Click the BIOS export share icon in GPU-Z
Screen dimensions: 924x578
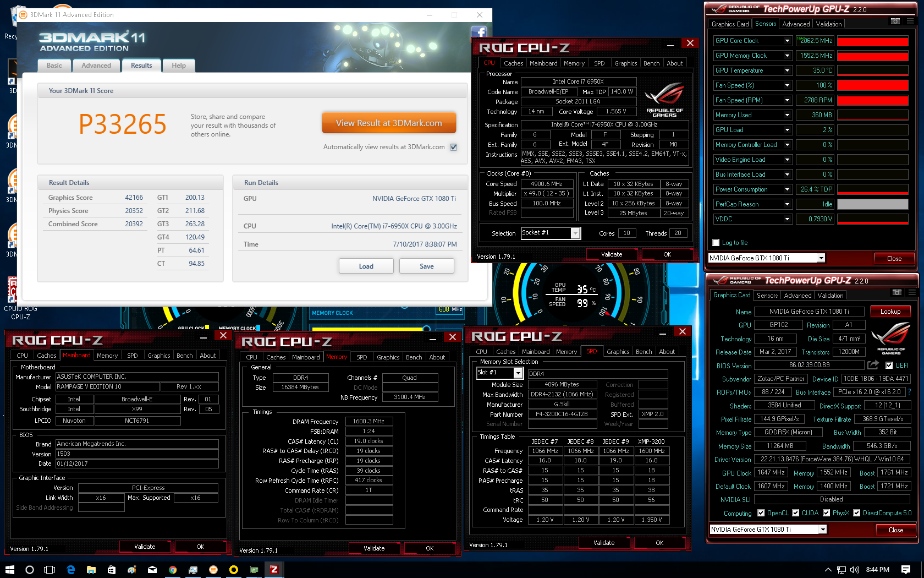point(873,365)
